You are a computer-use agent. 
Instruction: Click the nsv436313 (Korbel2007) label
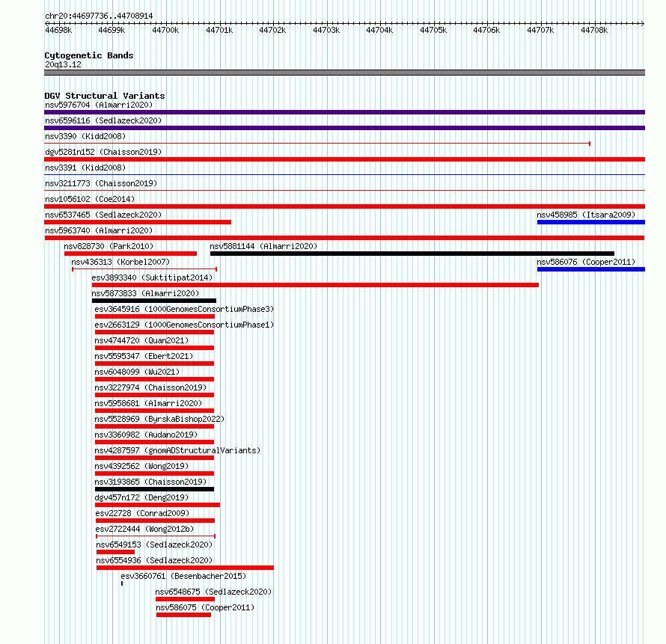pos(120,262)
